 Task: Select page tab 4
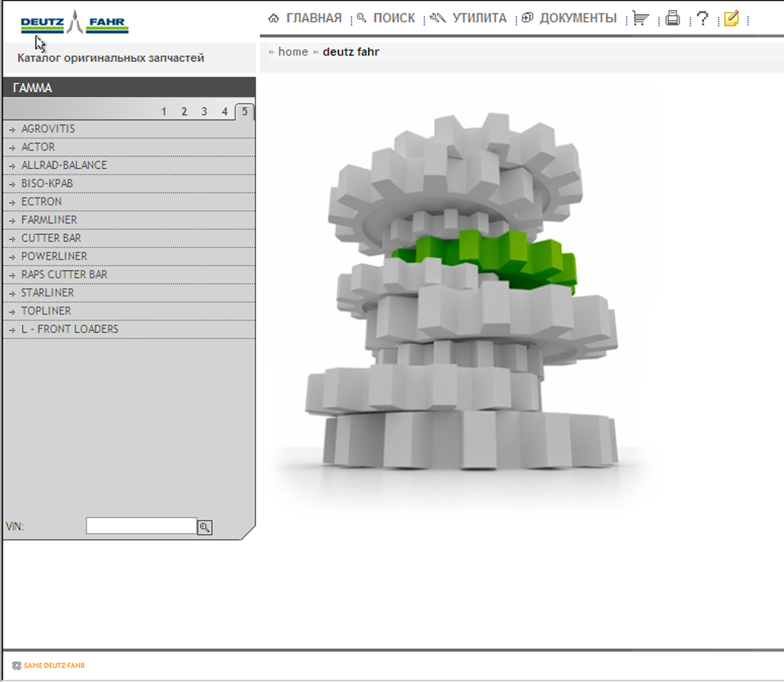coord(224,111)
